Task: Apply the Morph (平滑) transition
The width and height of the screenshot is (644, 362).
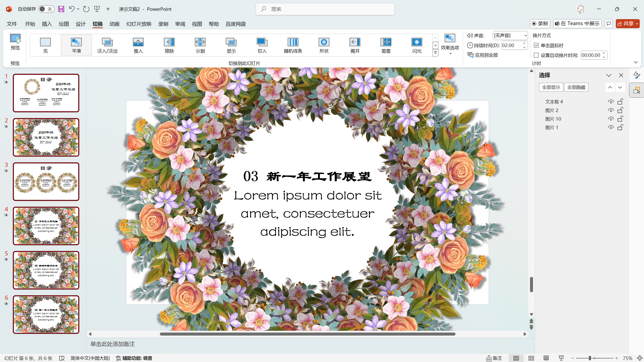Action: [76, 45]
